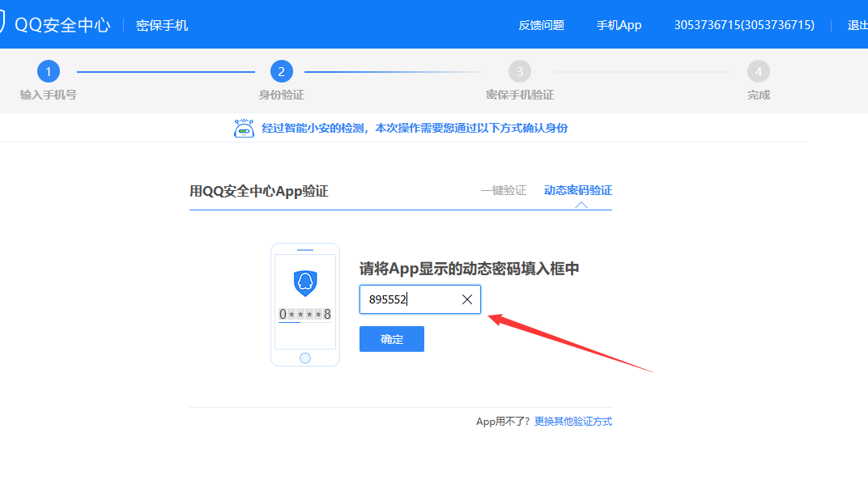This screenshot has height=492, width=868.
Task: Click the 密保手机验证 step label
Action: pyautogui.click(x=520, y=95)
